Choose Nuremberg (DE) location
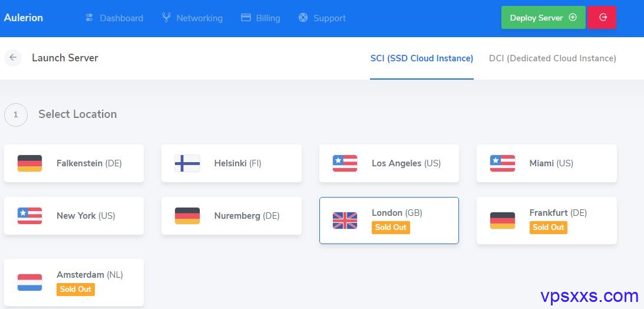644x309 pixels. tap(231, 216)
